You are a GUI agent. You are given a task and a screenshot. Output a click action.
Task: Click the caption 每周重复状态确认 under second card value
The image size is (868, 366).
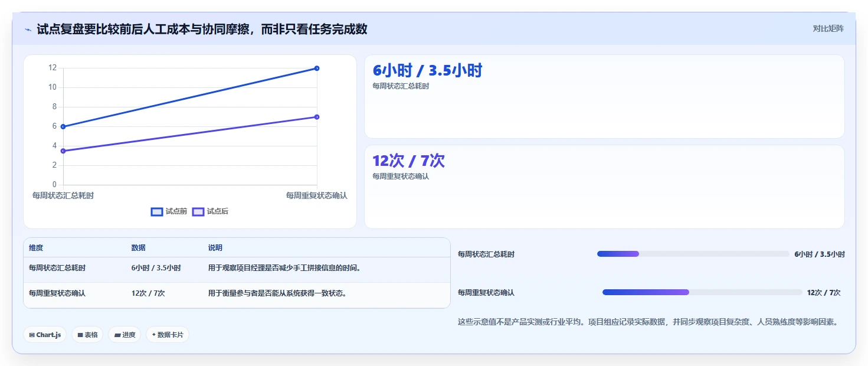[x=401, y=177]
